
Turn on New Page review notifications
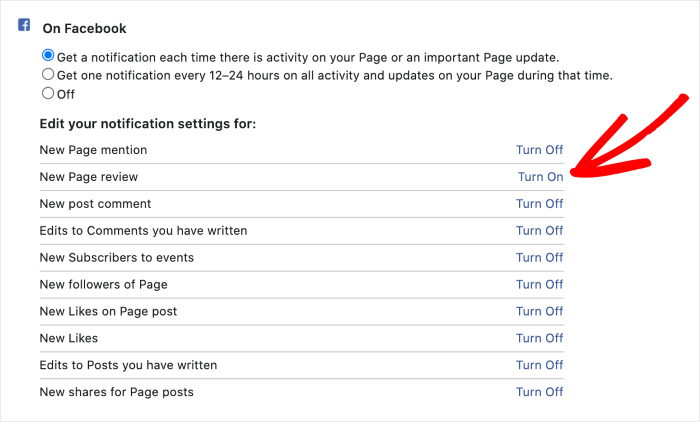point(541,176)
